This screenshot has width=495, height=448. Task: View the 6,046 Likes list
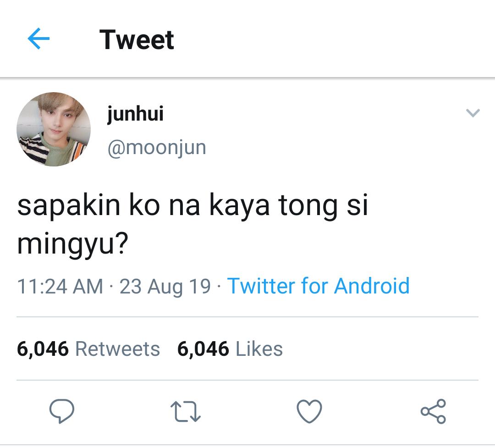click(x=230, y=349)
